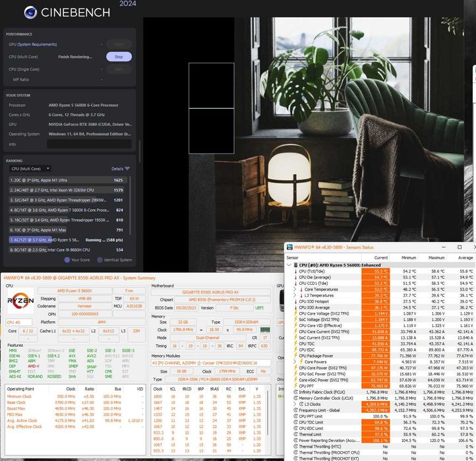
Task: Click the Base Clock row in Operating Point table
Action: (x=75, y=402)
